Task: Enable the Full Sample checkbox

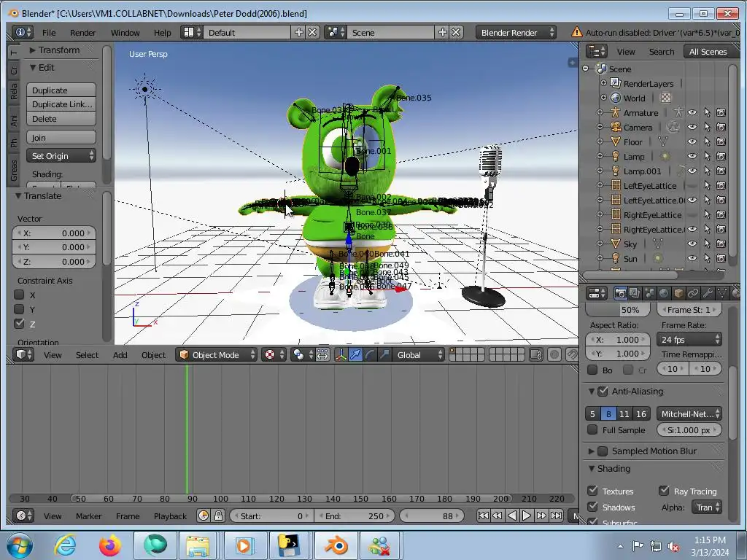Action: coord(592,429)
